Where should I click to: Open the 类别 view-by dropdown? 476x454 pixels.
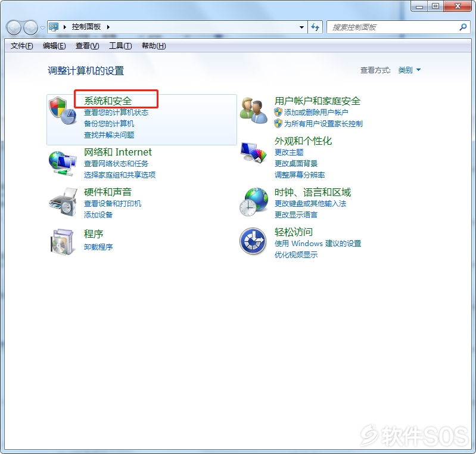tap(409, 70)
